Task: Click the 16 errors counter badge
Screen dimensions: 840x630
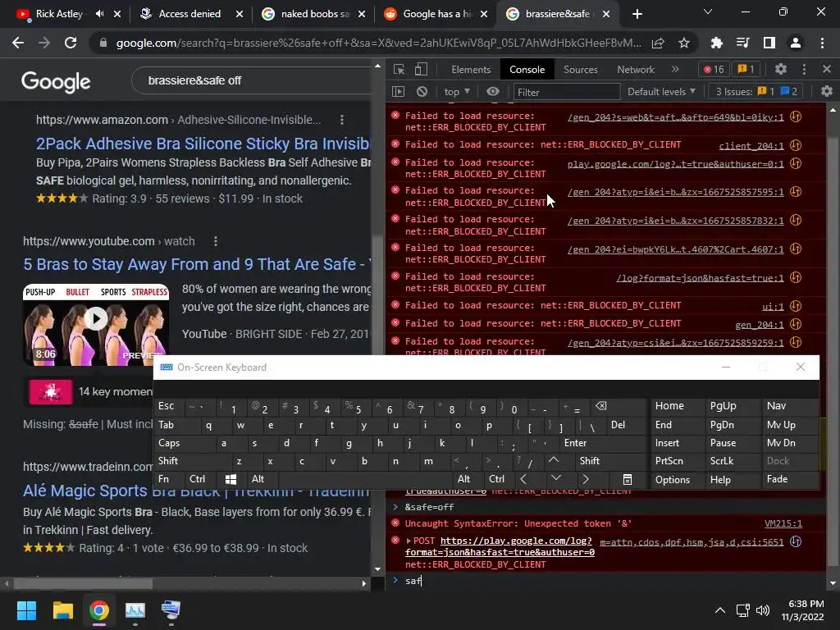Action: [x=714, y=69]
